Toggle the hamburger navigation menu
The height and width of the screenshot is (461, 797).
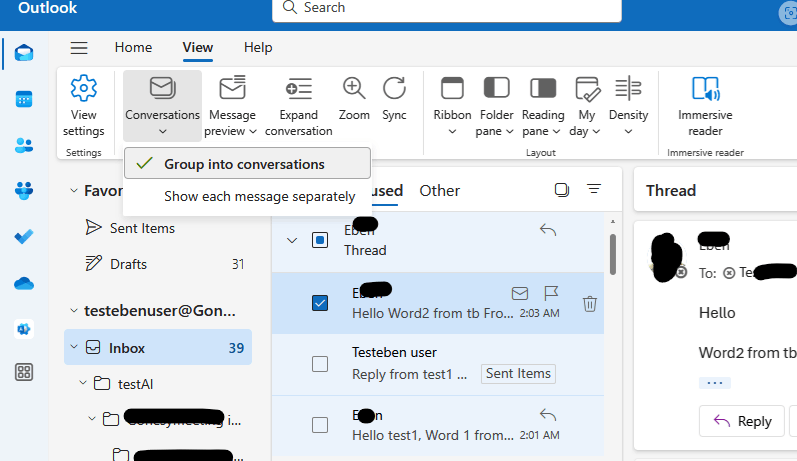(x=79, y=48)
